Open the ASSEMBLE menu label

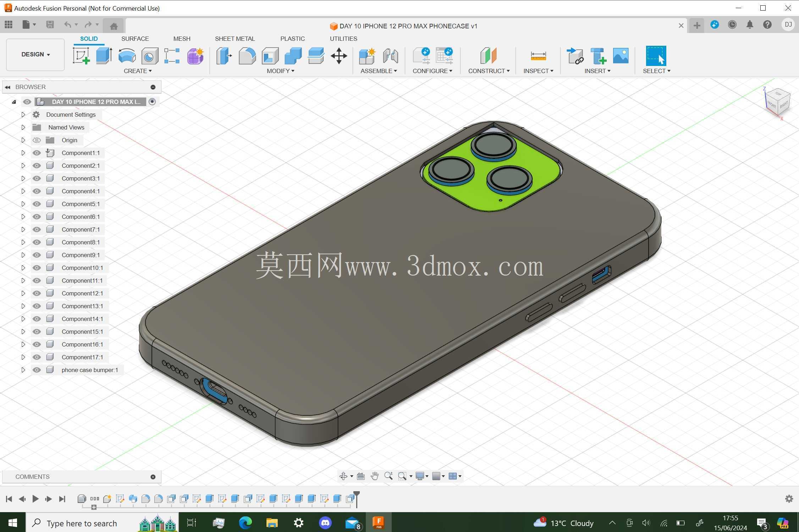click(x=379, y=71)
